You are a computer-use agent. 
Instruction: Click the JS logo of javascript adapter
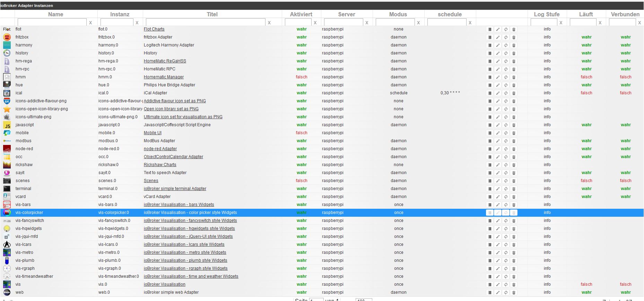[x=7, y=125]
